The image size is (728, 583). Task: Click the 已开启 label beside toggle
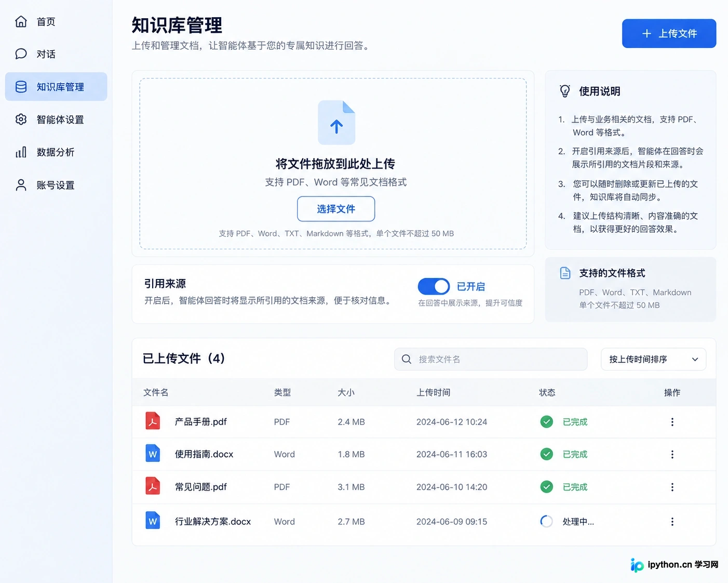coord(470,286)
